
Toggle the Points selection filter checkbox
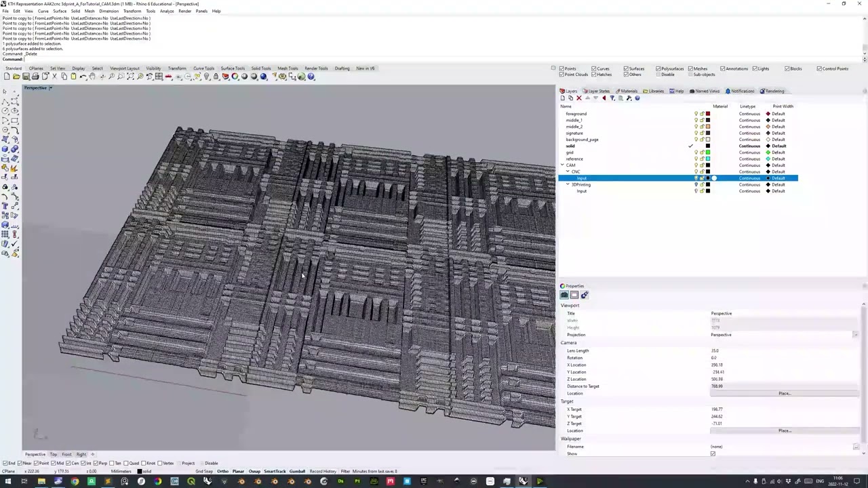point(562,68)
